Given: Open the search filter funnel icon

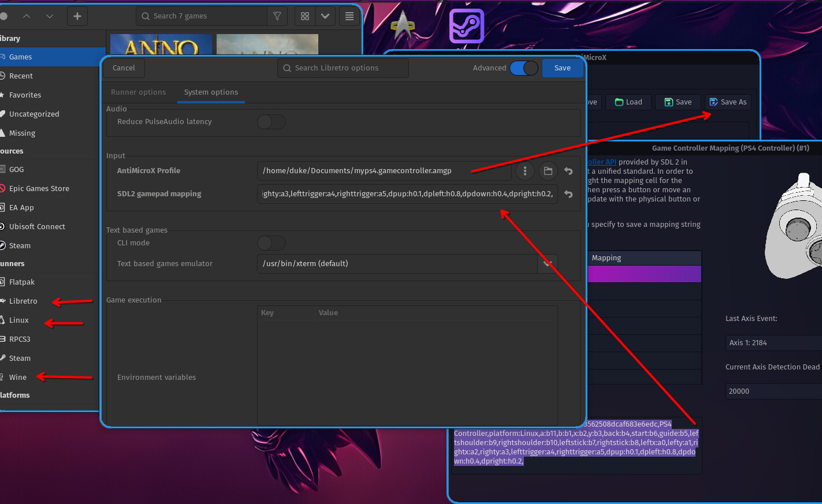Looking at the screenshot, I should tap(277, 16).
